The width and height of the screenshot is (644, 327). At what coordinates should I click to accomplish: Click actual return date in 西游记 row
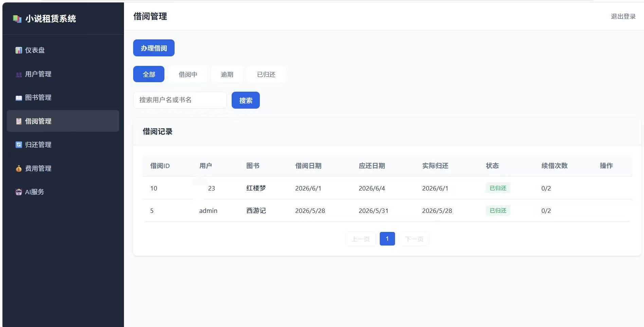click(x=437, y=211)
